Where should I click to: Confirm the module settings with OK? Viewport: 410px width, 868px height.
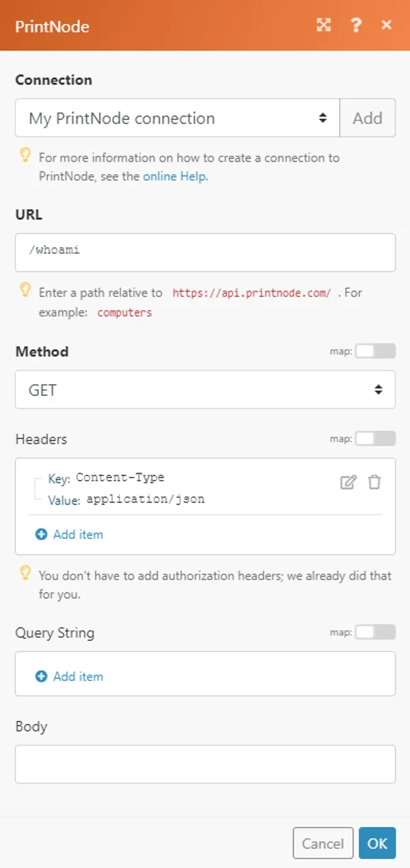[x=377, y=843]
